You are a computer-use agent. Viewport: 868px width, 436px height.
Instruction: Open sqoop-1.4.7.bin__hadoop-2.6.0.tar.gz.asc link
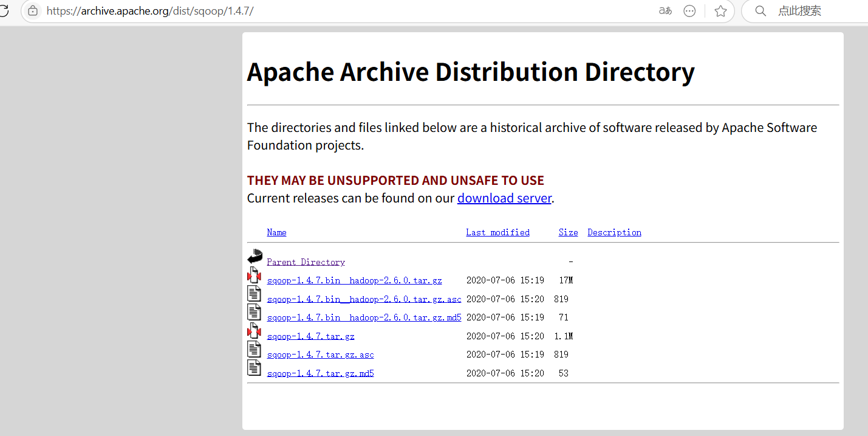[364, 299]
